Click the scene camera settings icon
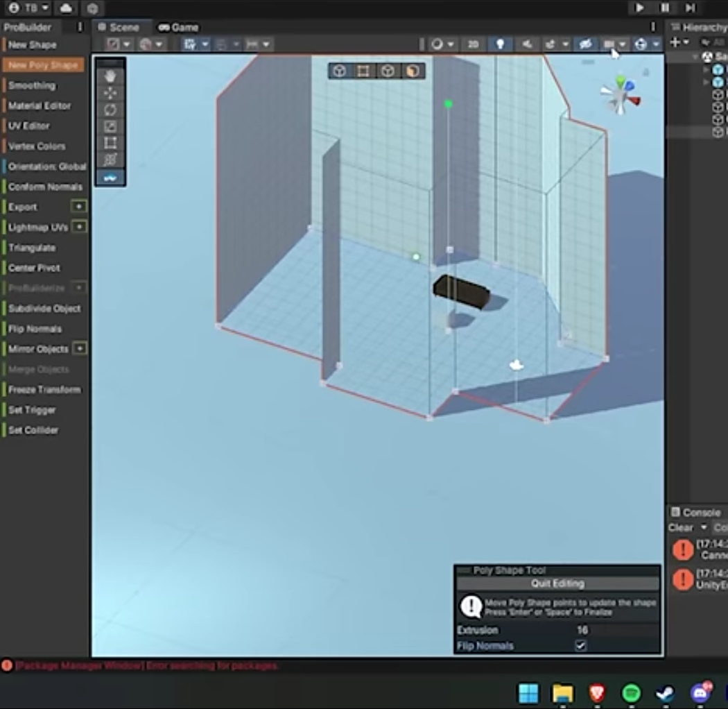 point(609,44)
